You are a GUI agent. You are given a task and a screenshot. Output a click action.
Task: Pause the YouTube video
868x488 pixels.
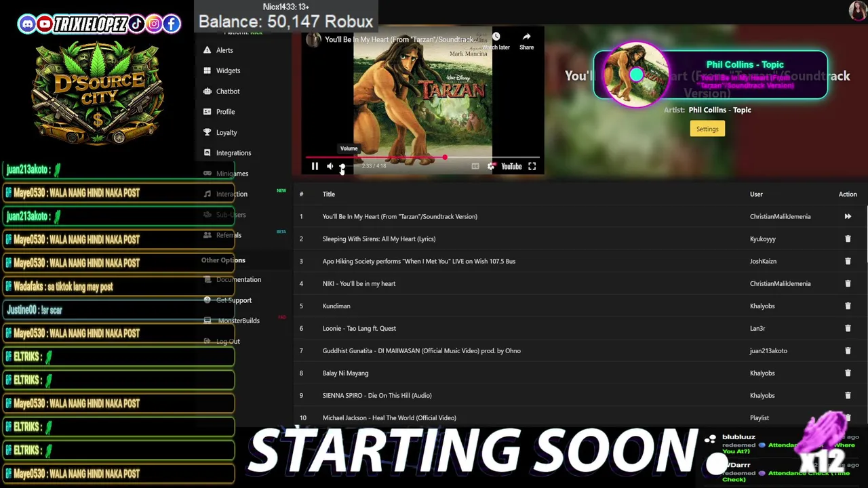click(x=315, y=166)
